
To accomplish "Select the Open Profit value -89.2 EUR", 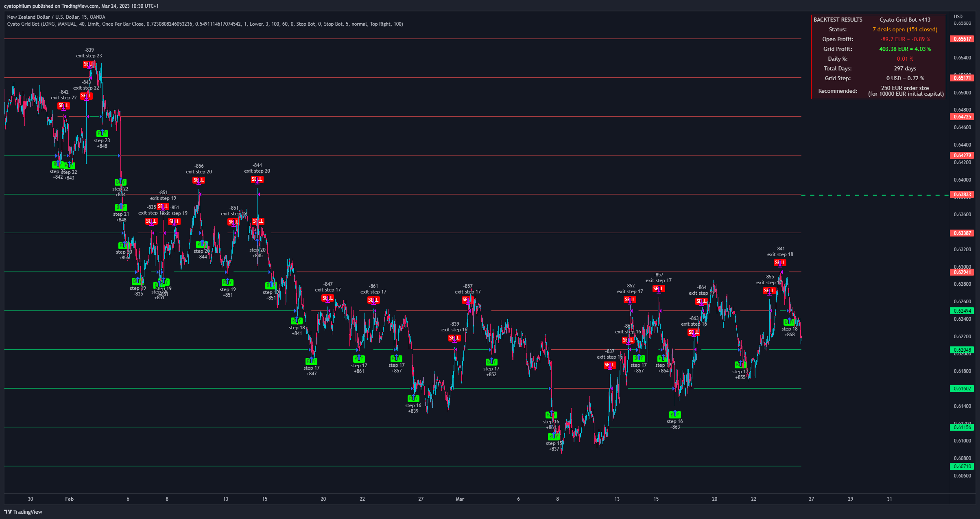I will pyautogui.click(x=905, y=39).
